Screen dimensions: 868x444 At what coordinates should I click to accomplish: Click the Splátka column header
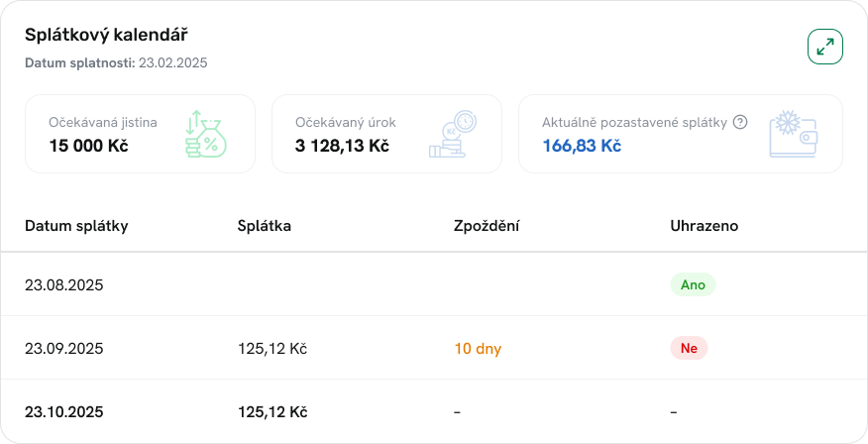(265, 226)
